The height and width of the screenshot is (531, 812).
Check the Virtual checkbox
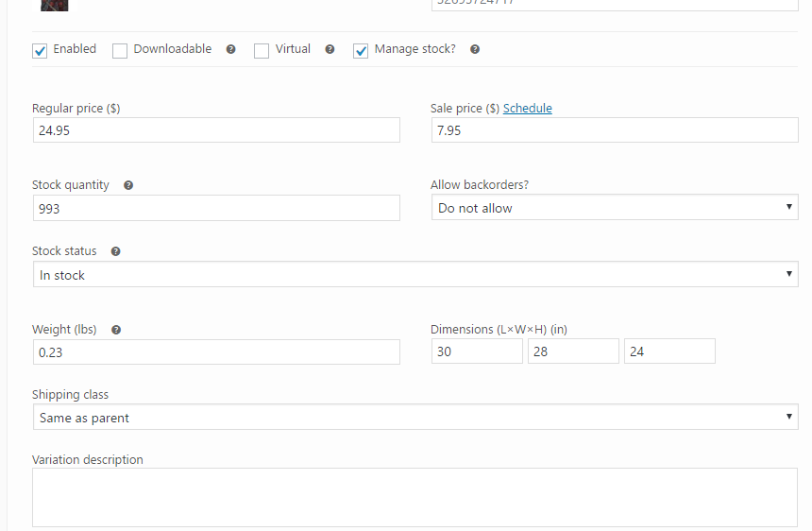(x=262, y=51)
